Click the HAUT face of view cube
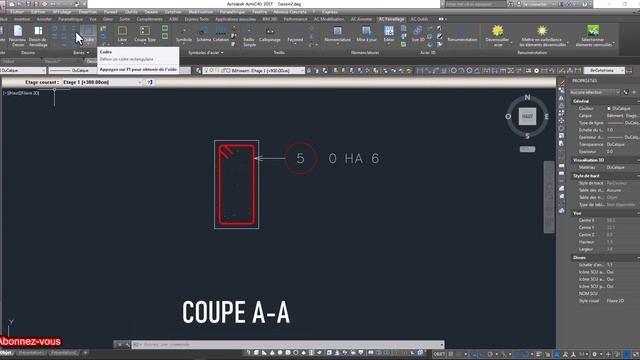 527,116
